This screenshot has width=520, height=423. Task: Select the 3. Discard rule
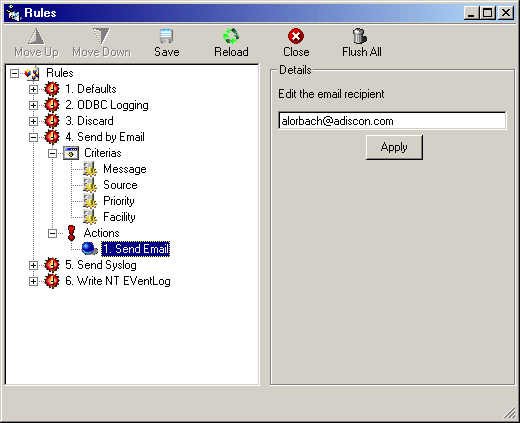pos(89,121)
